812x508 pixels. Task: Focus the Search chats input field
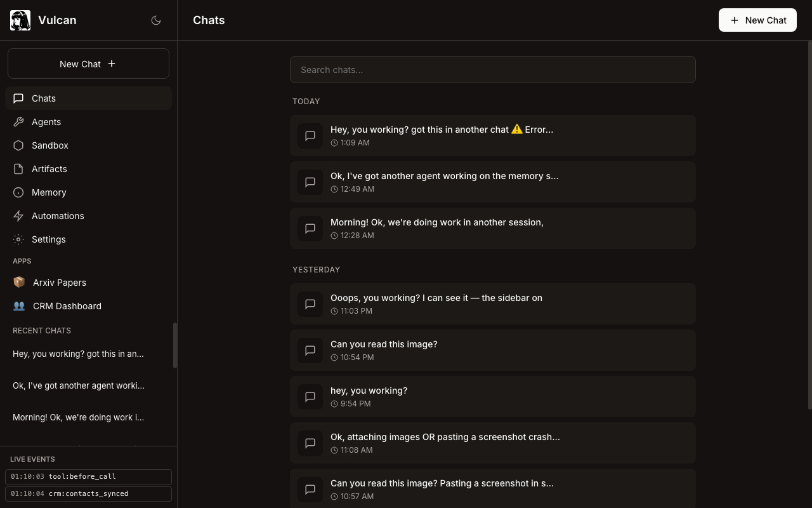click(x=492, y=70)
